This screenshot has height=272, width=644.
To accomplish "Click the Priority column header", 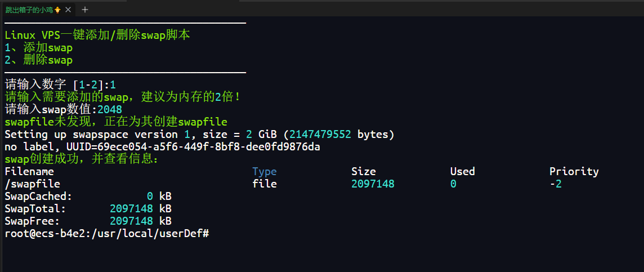I will (574, 172).
